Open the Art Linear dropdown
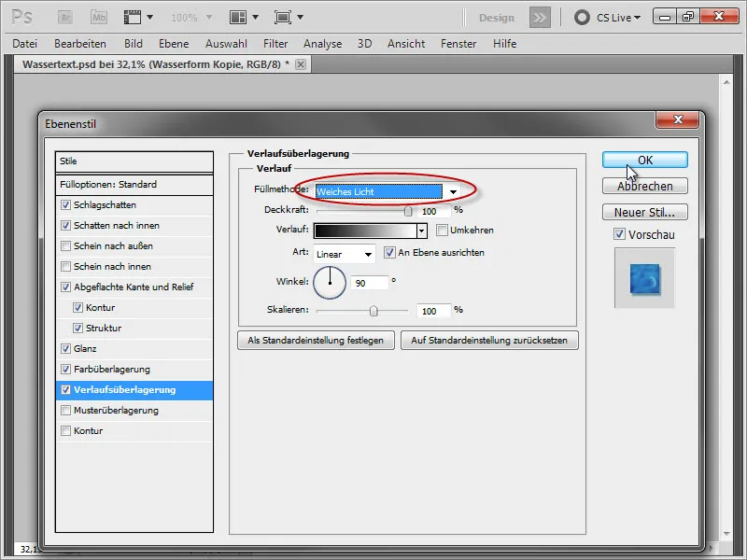747x560 pixels. tap(345, 254)
